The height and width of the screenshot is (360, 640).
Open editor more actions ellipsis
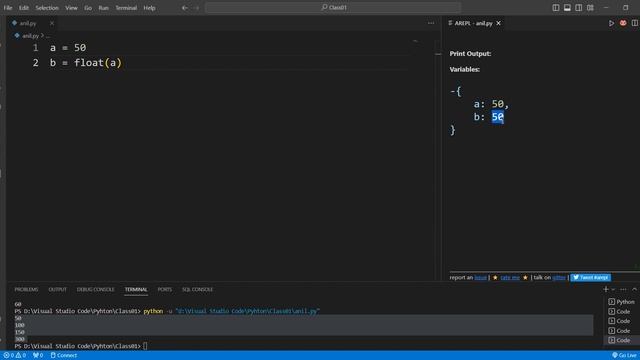[x=431, y=23]
